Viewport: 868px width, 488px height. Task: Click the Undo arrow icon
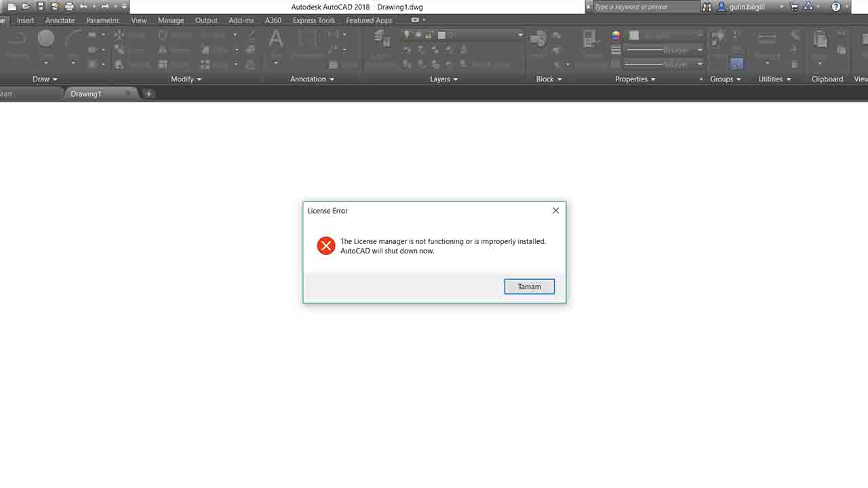coord(83,7)
